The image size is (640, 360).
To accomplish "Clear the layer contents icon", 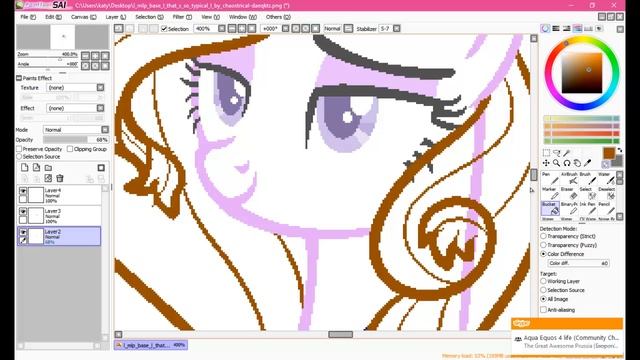I will click(48, 178).
